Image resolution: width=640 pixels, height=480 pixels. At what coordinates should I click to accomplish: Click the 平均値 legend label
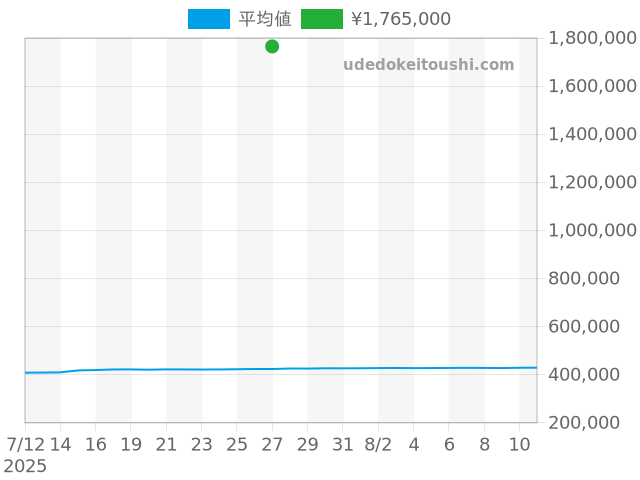coord(265,19)
